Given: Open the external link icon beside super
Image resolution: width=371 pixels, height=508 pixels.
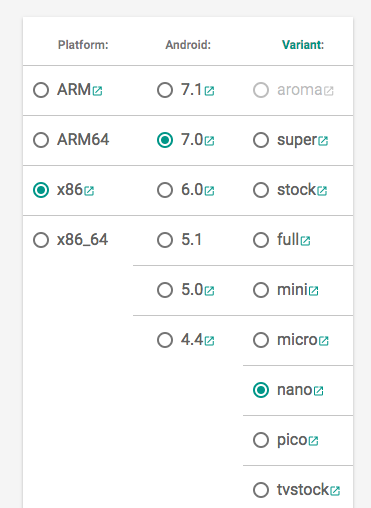Looking at the screenshot, I should coord(323,141).
